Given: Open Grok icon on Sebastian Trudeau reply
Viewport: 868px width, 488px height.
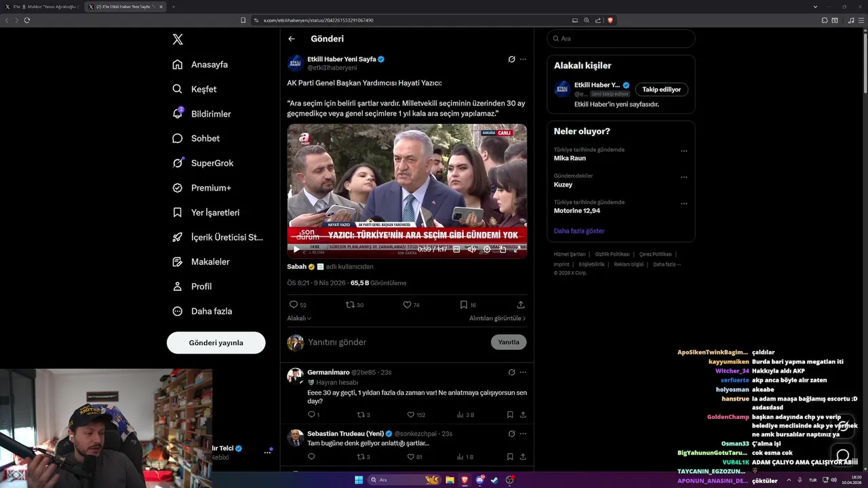Looking at the screenshot, I should tap(512, 433).
